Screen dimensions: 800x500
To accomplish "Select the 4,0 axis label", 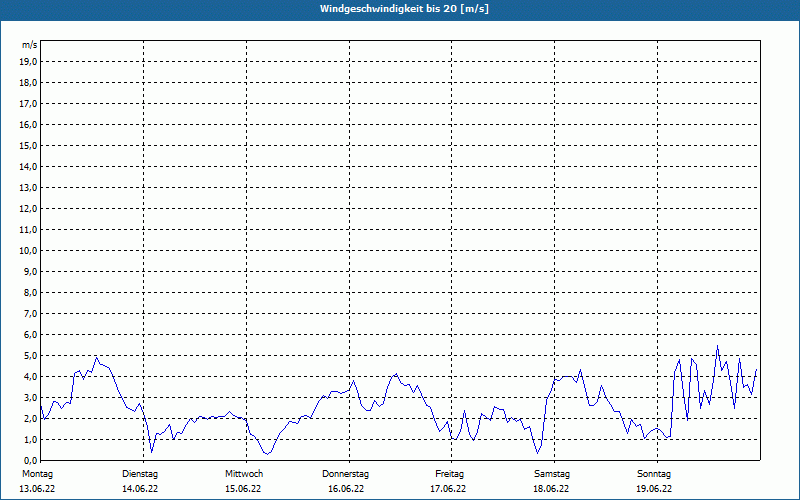I will coord(30,376).
